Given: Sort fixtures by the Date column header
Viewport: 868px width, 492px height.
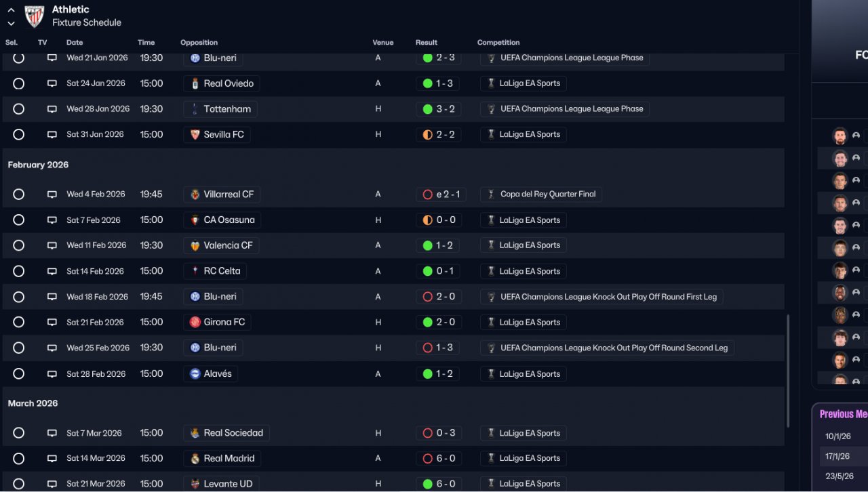Looking at the screenshot, I should coord(75,43).
